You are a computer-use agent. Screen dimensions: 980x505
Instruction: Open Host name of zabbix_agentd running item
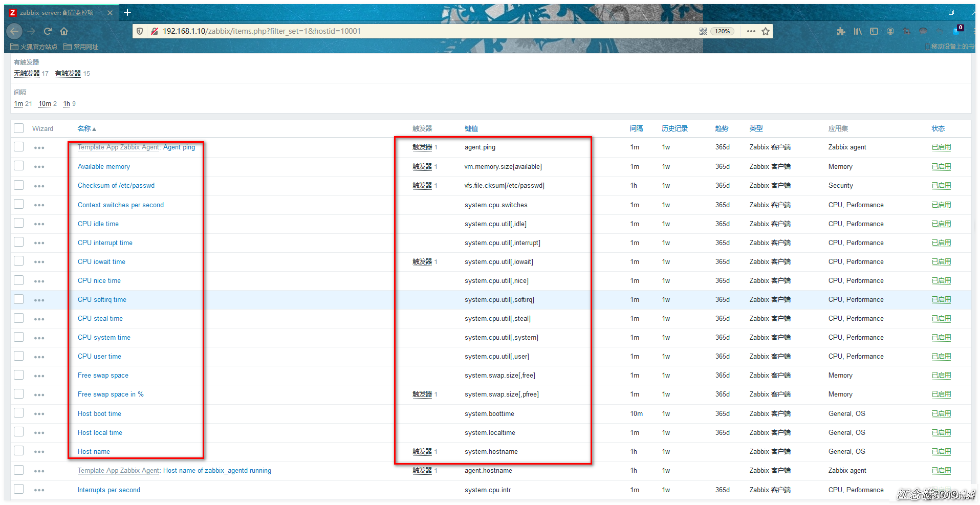(217, 471)
